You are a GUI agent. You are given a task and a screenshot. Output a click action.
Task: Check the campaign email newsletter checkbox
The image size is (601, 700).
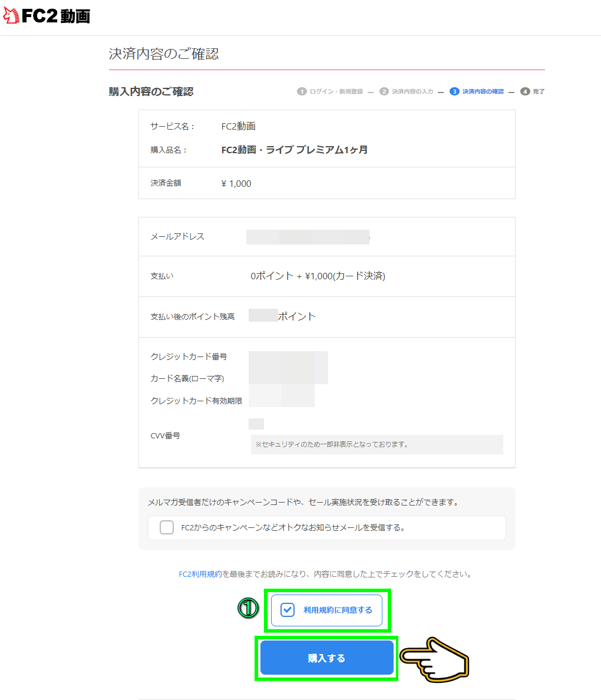pos(167,527)
